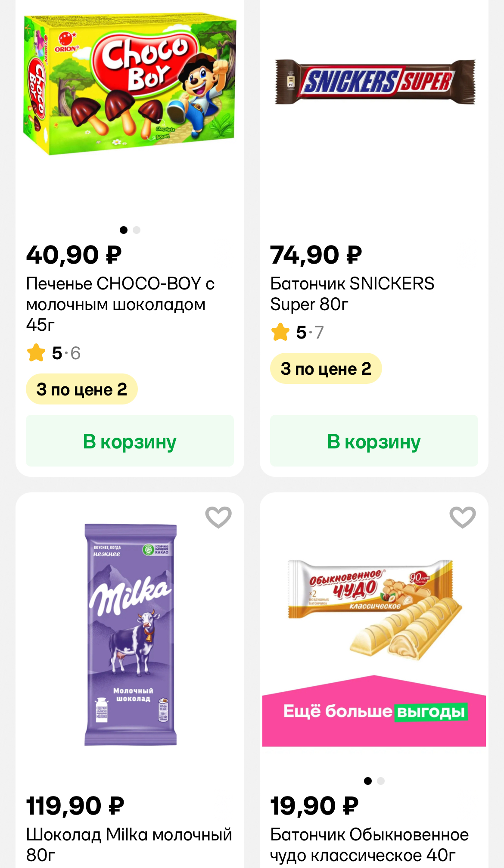Open Шоколад Milka молочный title
The image size is (504, 868).
[129, 844]
